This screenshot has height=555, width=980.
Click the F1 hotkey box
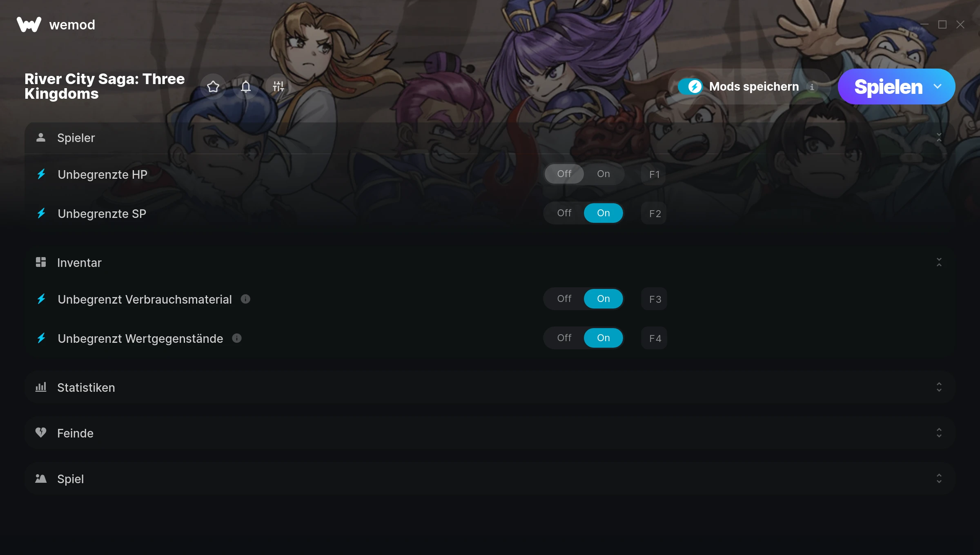(x=654, y=174)
